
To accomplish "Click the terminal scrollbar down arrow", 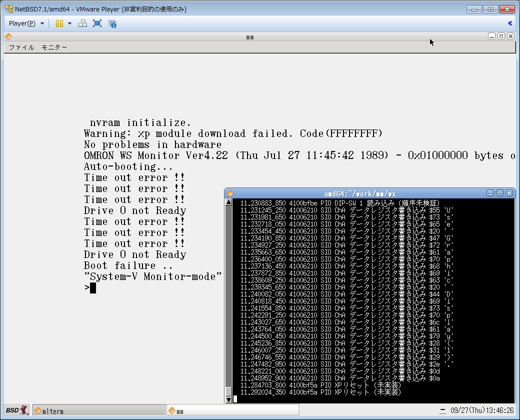I will tap(228, 400).
